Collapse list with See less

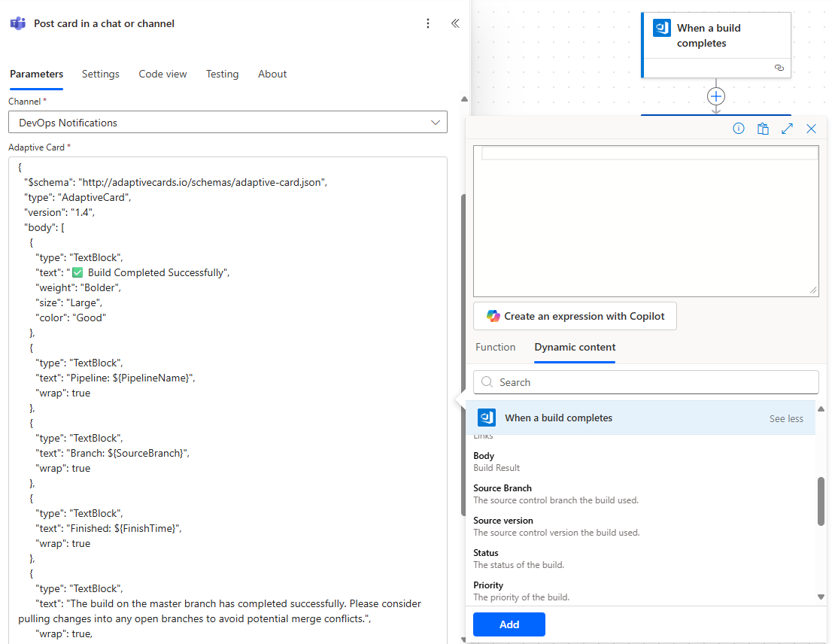[x=786, y=418]
